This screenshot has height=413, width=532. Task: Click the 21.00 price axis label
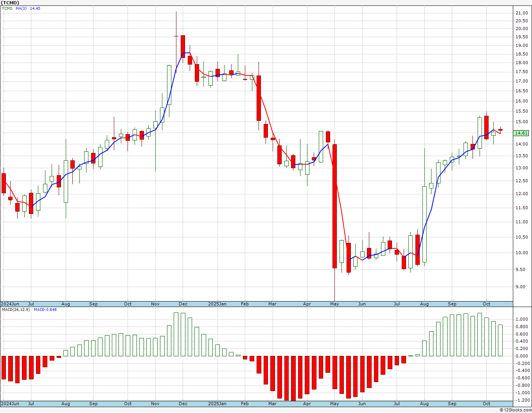pyautogui.click(x=521, y=13)
